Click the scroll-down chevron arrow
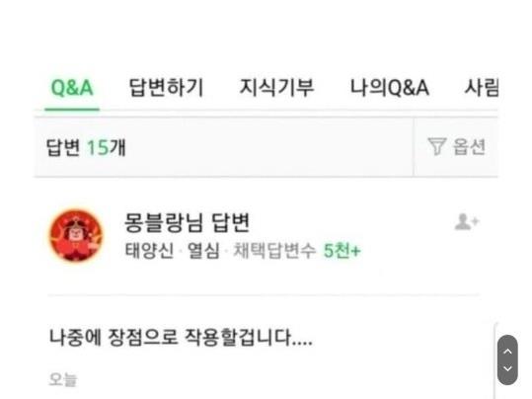The image size is (532, 399). [507, 368]
